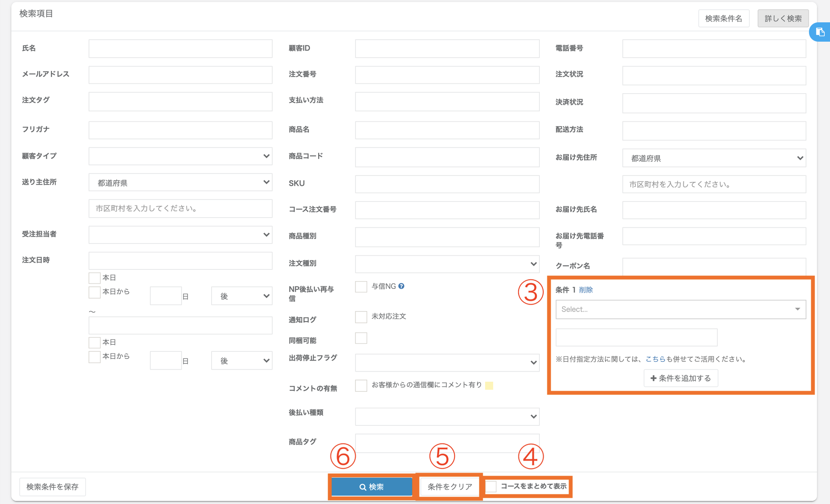The height and width of the screenshot is (504, 830).
Task: Click the 削除 link for 条件 1
Action: tap(586, 290)
